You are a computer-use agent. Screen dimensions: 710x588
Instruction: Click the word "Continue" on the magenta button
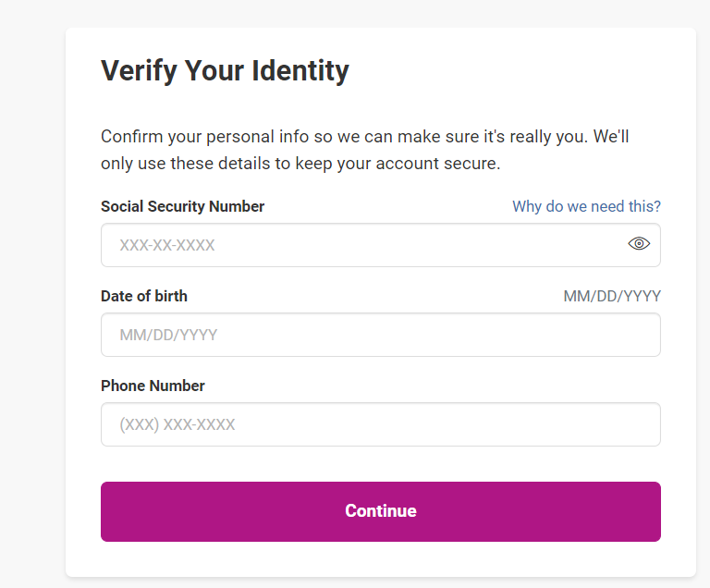(x=380, y=511)
